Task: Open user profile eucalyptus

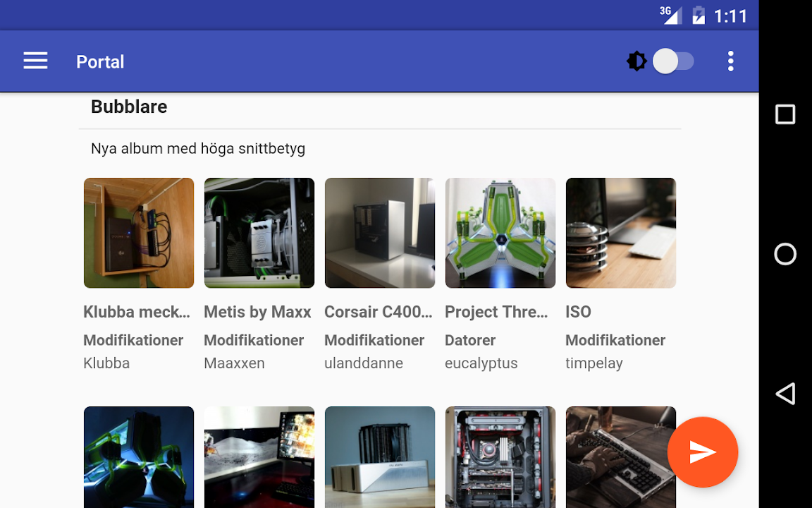Action: tap(481, 363)
